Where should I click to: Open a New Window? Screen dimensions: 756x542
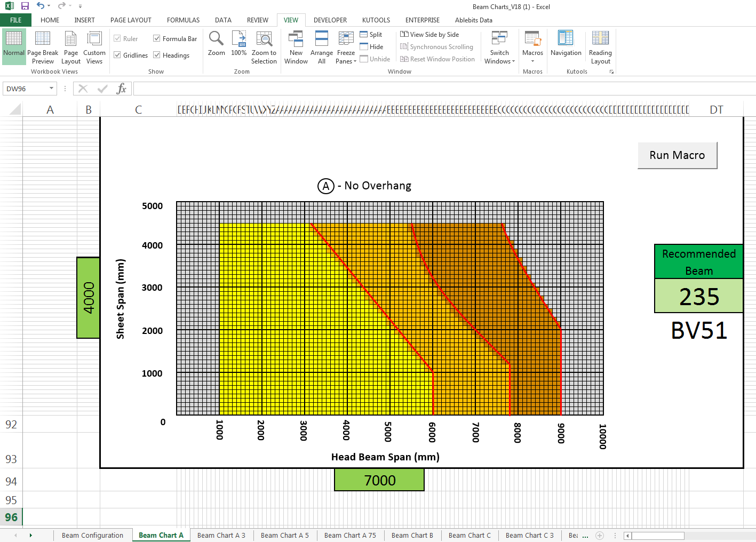296,39
